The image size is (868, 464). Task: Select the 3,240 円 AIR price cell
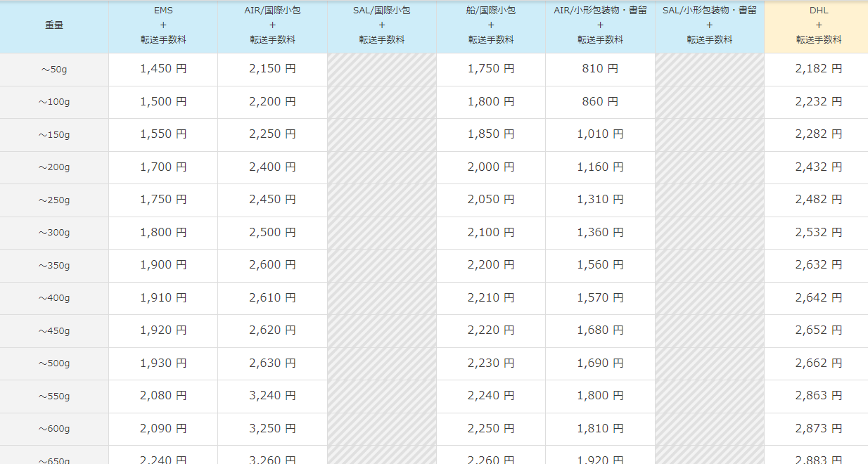pos(272,396)
